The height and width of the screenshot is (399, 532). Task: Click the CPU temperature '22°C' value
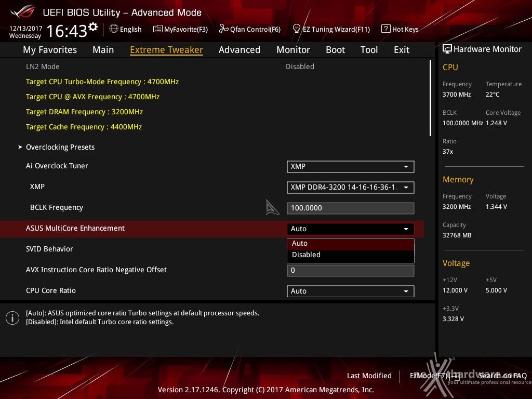pos(493,95)
